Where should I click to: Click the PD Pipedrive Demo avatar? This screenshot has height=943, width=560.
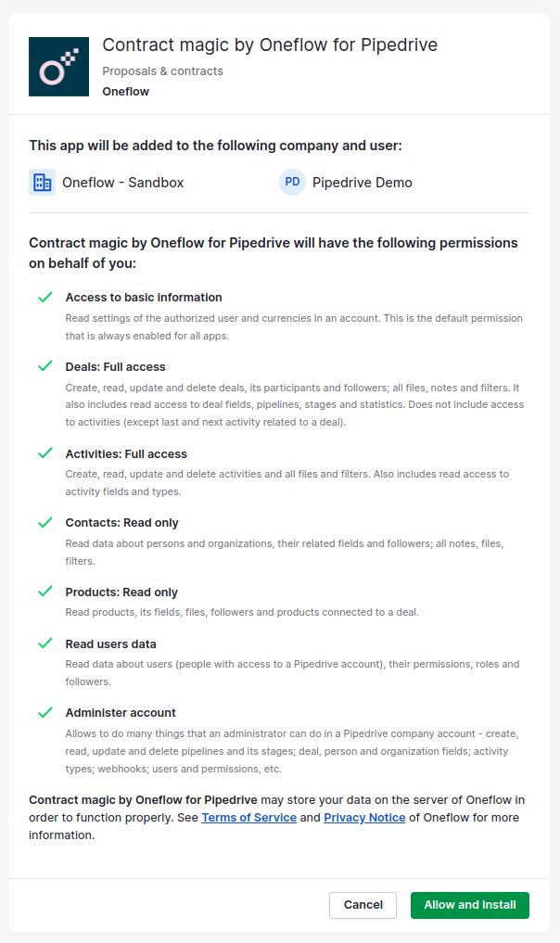coord(292,182)
